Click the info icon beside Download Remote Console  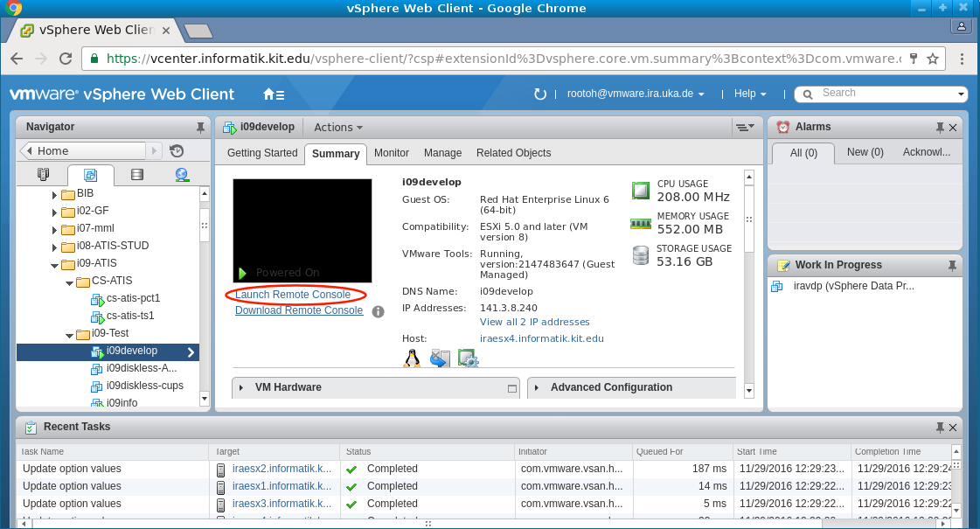point(379,311)
